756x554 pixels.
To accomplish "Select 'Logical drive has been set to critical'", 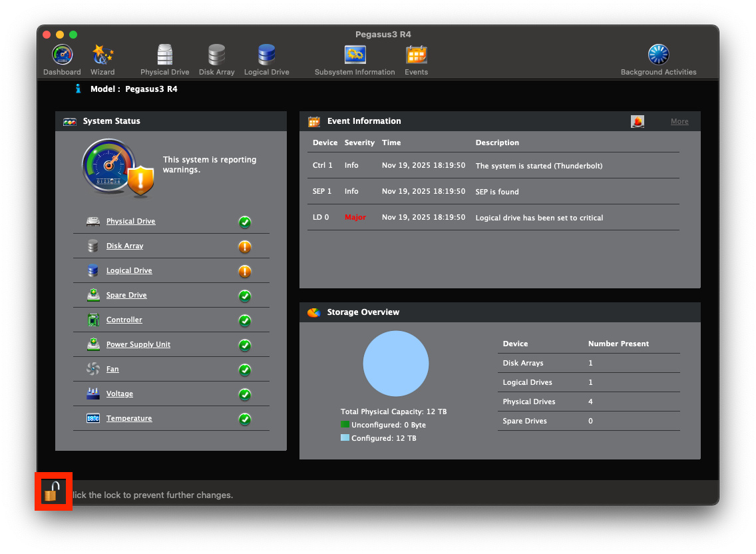I will click(539, 218).
